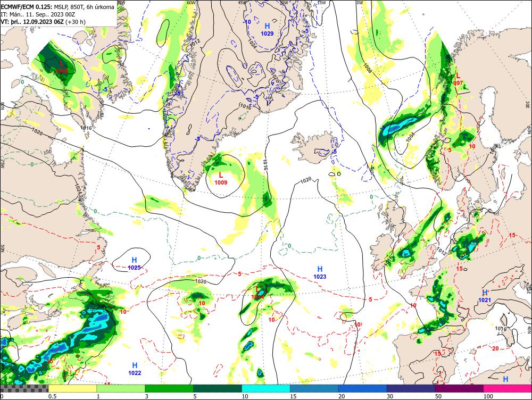The image size is (532, 400).
Task: Click the medium green 3–5 mm legend swatch
Action: click(169, 388)
